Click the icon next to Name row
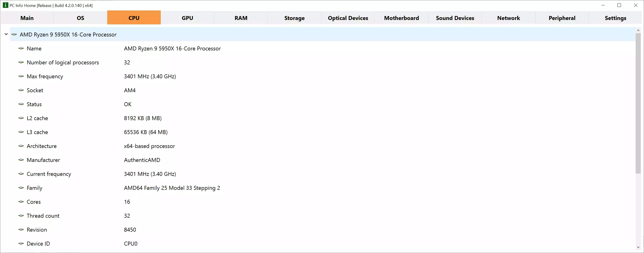The width and height of the screenshot is (644, 253). 21,48
